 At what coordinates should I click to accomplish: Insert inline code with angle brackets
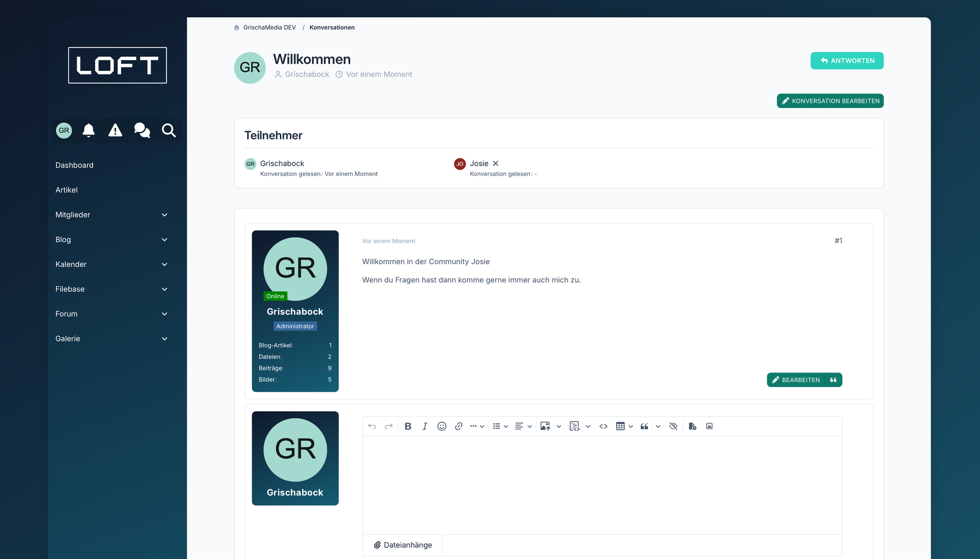click(603, 426)
